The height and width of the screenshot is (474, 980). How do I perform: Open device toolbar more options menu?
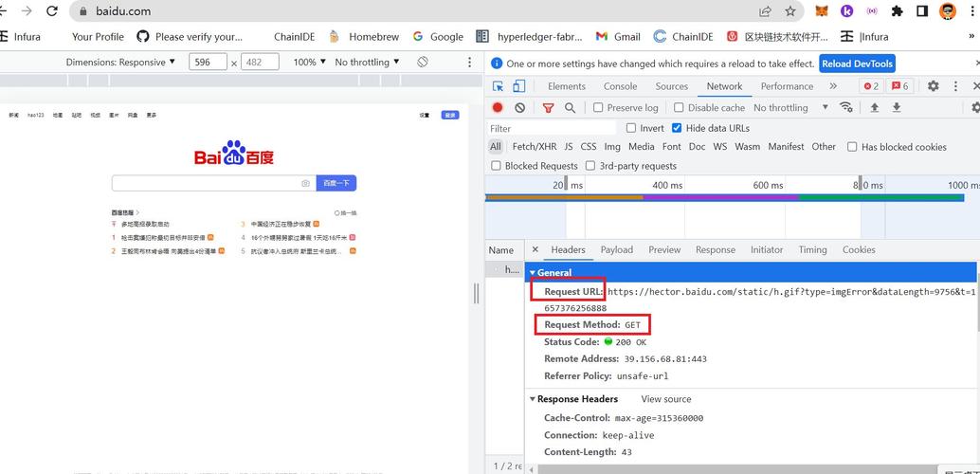tap(470, 62)
